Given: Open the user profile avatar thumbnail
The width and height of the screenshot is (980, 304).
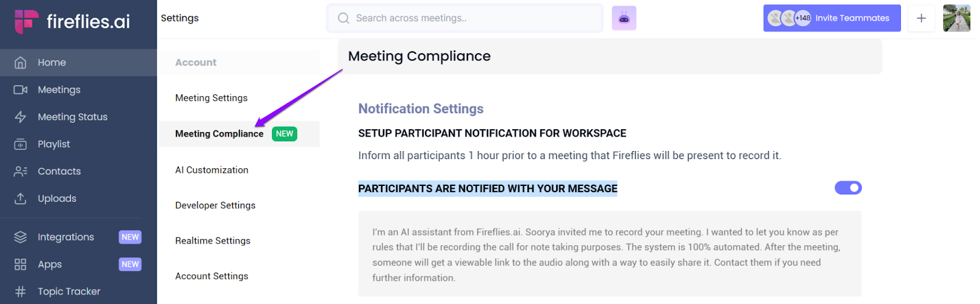Looking at the screenshot, I should (x=956, y=18).
